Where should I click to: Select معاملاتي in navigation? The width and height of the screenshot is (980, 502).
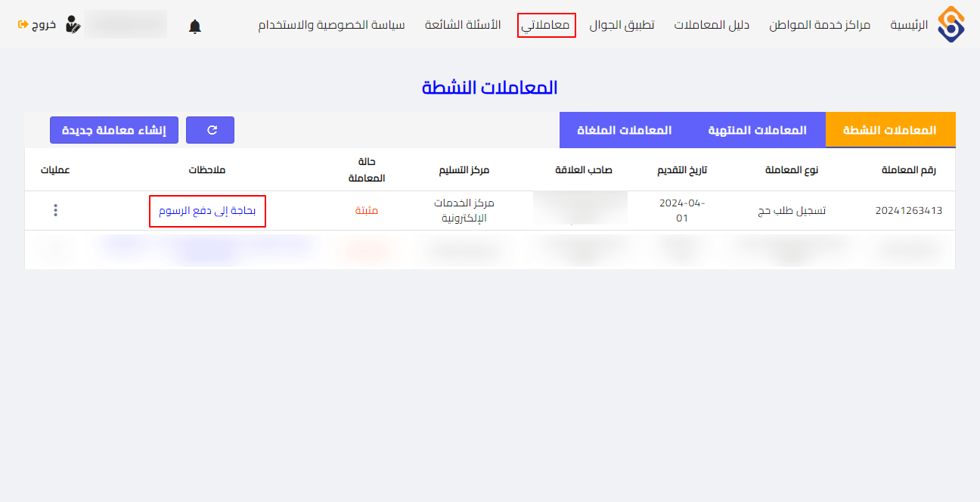click(547, 25)
